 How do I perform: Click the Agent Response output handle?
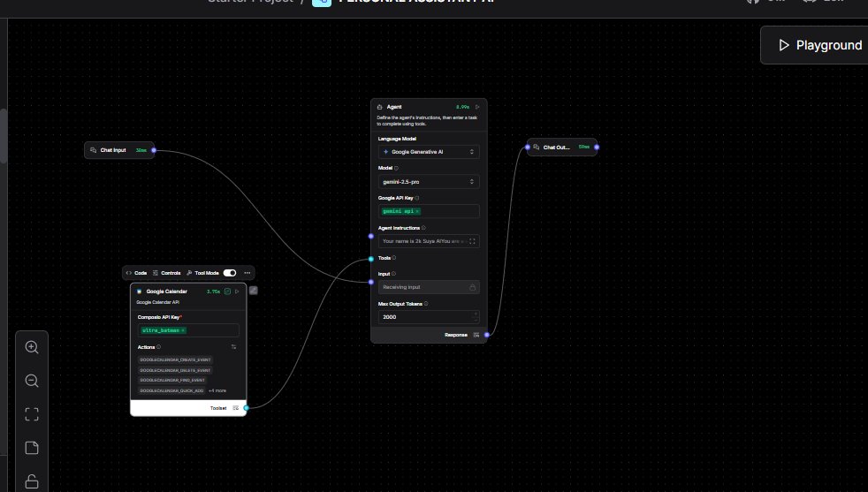coord(486,335)
